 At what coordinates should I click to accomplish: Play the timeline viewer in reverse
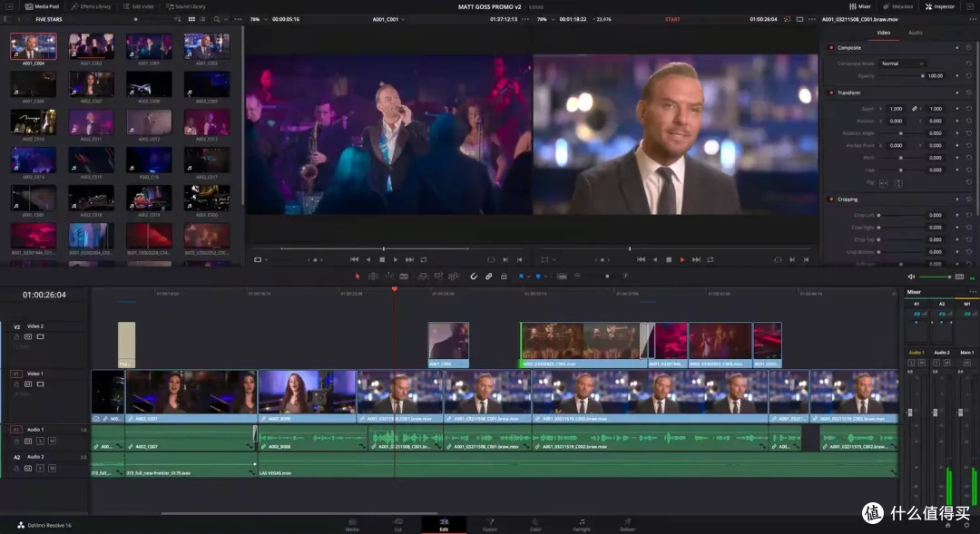655,260
